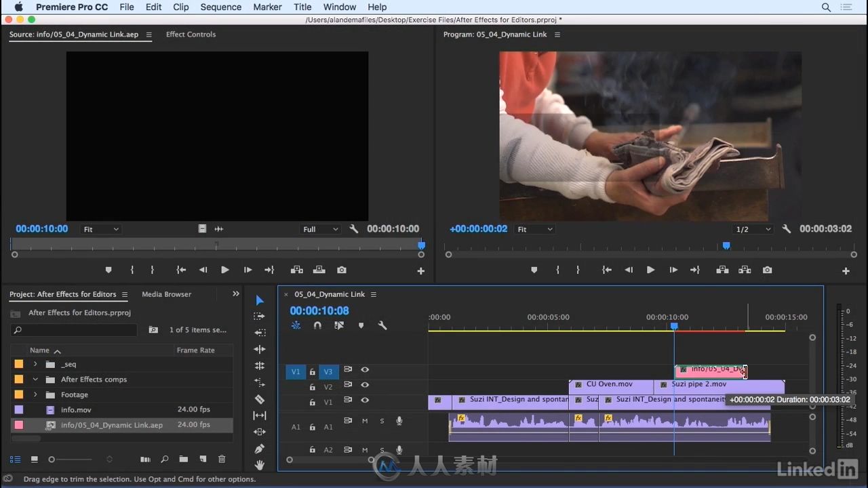Open Source monitor Full resolution dropdown
Viewport: 868px width, 488px height.
point(320,229)
